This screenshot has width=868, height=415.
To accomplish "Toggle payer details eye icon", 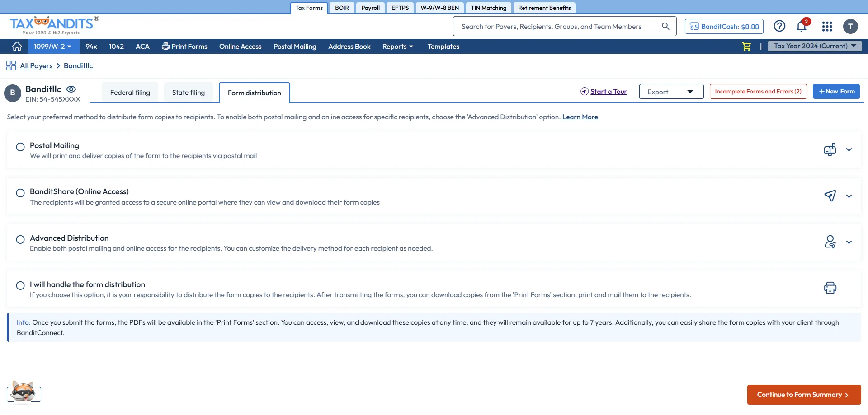I will tap(71, 89).
